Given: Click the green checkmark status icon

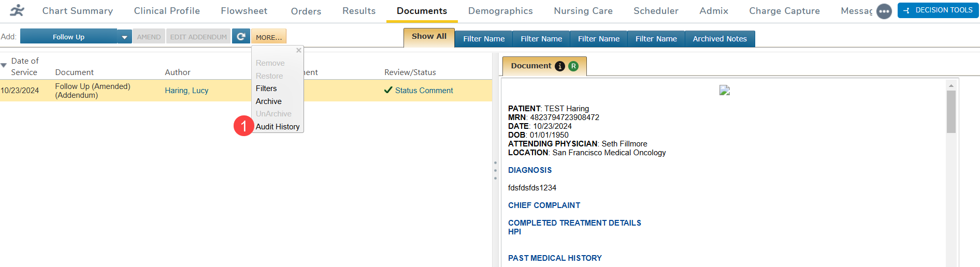Looking at the screenshot, I should point(388,90).
